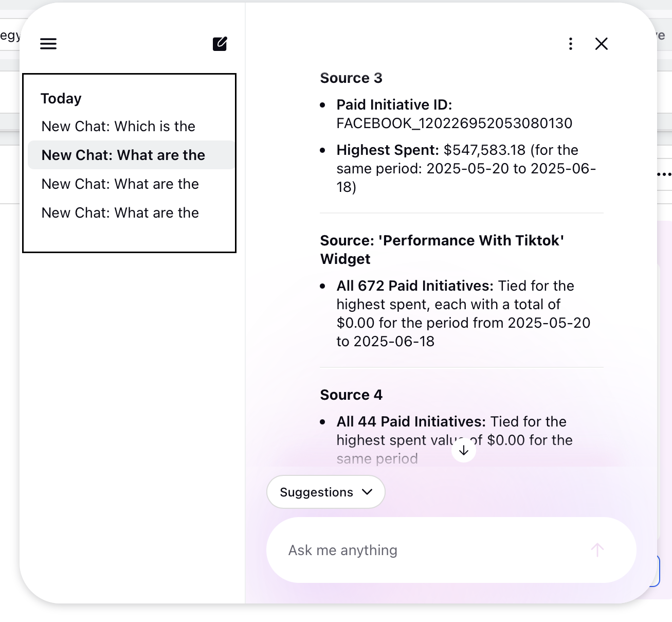This screenshot has width=672, height=622.
Task: Open the last chat in Today list
Action: tap(120, 212)
